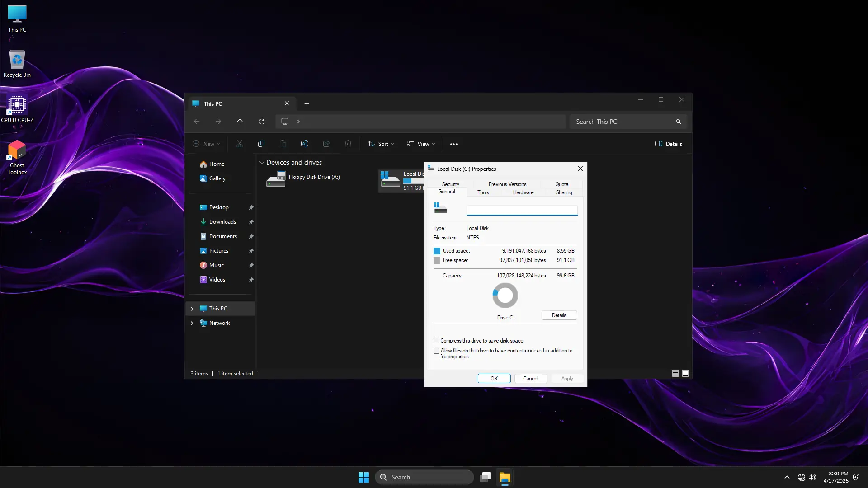Switch to the Tools tab

[483, 192]
